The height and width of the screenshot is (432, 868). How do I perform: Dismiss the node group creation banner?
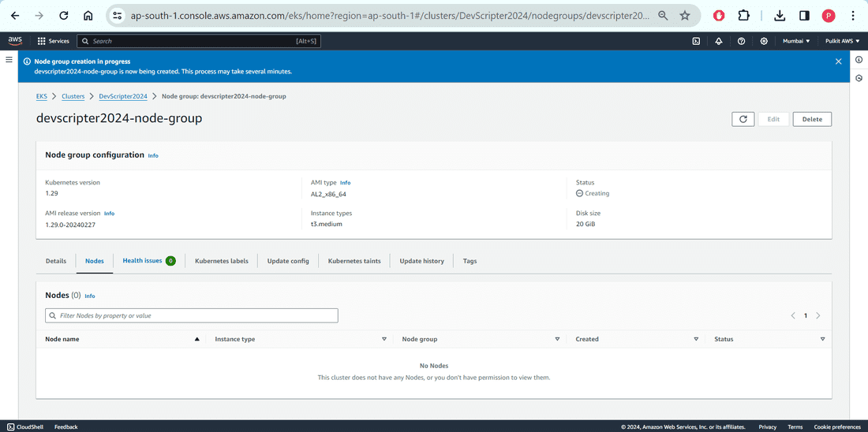pos(838,61)
